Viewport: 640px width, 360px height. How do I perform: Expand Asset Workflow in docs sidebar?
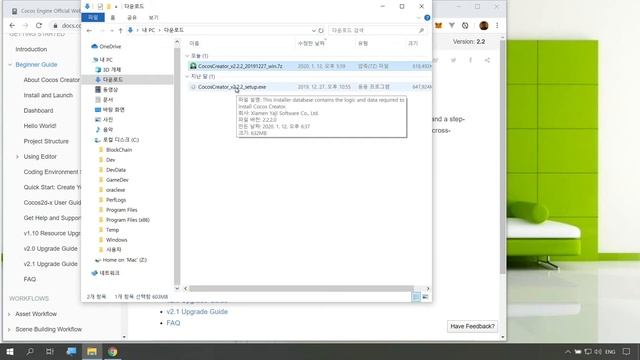pos(9,314)
